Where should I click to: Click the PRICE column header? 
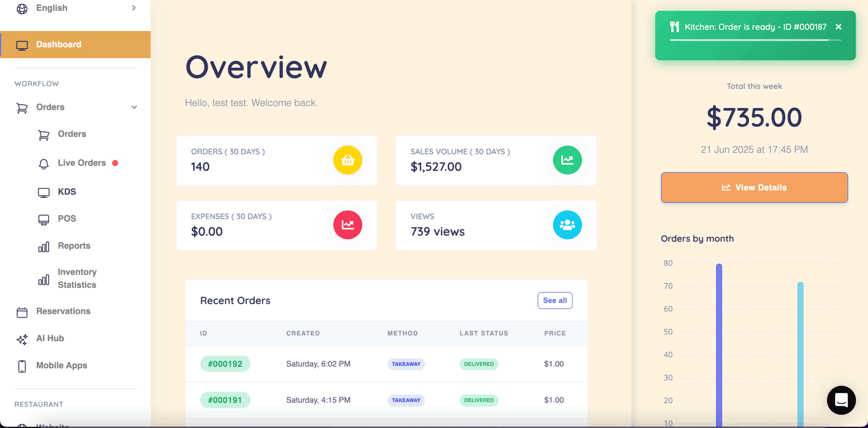click(555, 333)
